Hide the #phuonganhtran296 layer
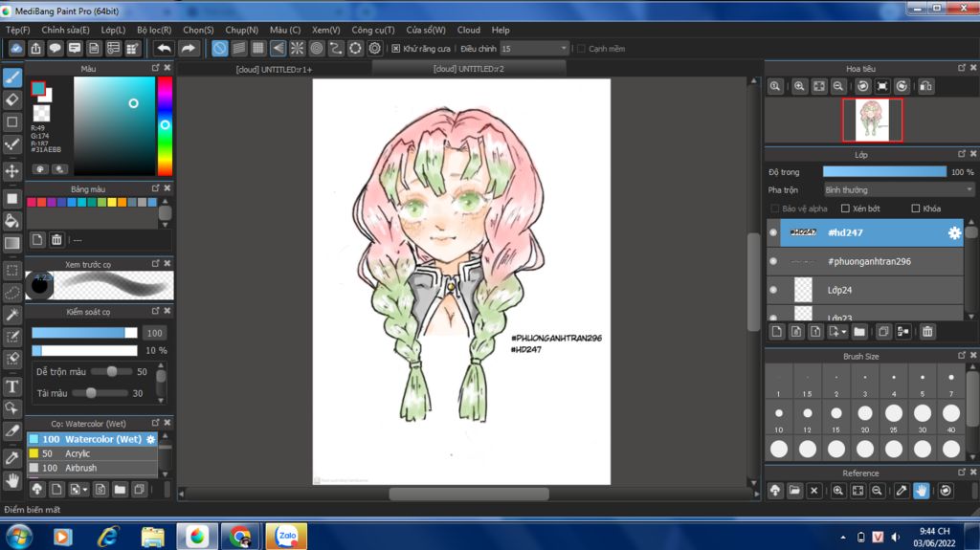980x550 pixels. (773, 261)
